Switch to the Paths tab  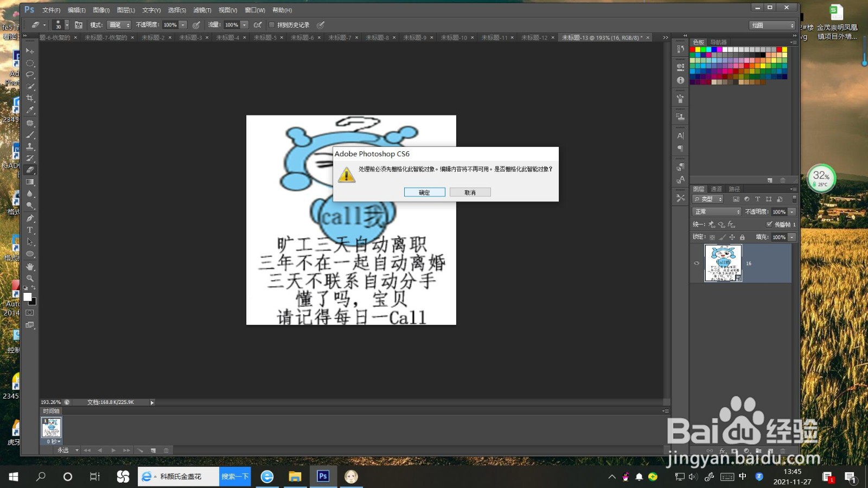pyautogui.click(x=735, y=189)
